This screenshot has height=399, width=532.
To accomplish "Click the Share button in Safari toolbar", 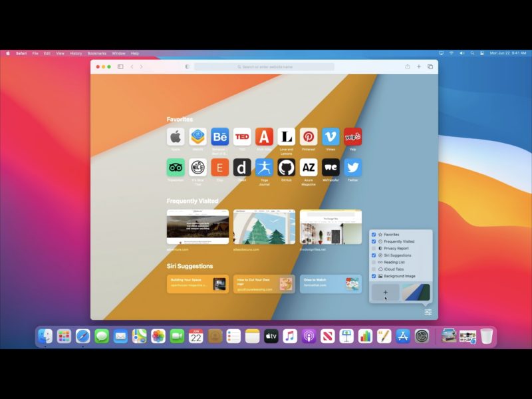I will (408, 66).
